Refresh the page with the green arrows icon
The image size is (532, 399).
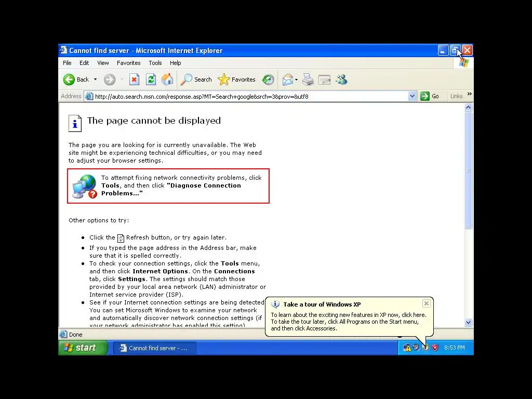pyautogui.click(x=151, y=79)
